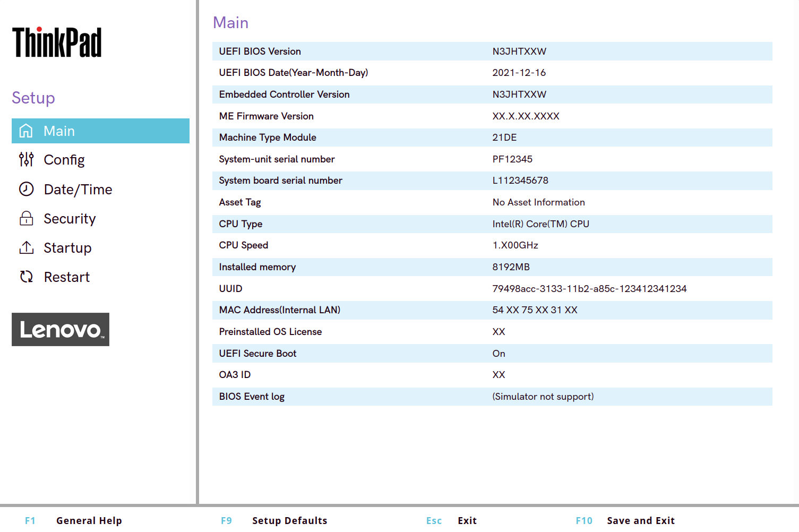Click the ThinkPad logo
The image size is (799, 532).
point(57,42)
